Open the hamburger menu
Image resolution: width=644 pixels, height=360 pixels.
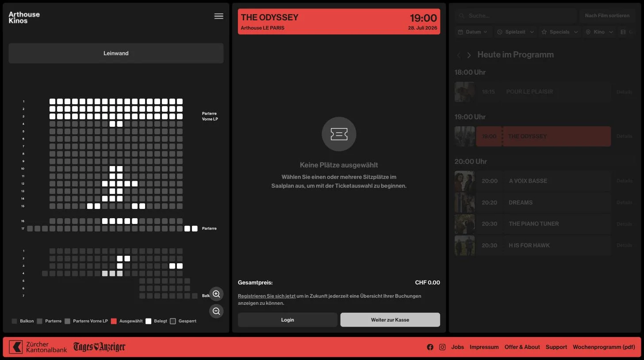[218, 16]
